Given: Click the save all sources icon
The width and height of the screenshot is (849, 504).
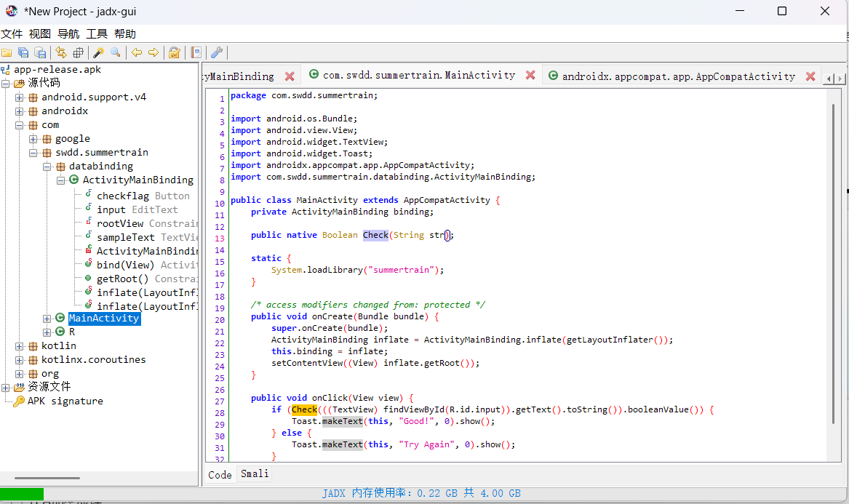Looking at the screenshot, I should (24, 52).
